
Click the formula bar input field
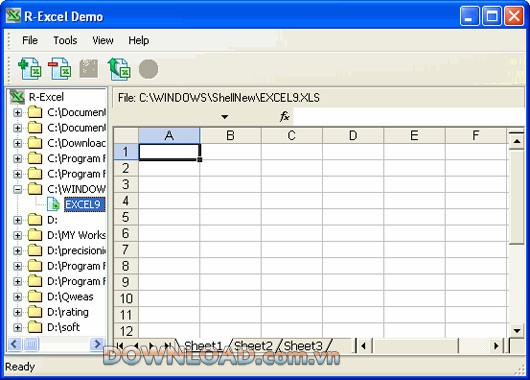pos(408,117)
